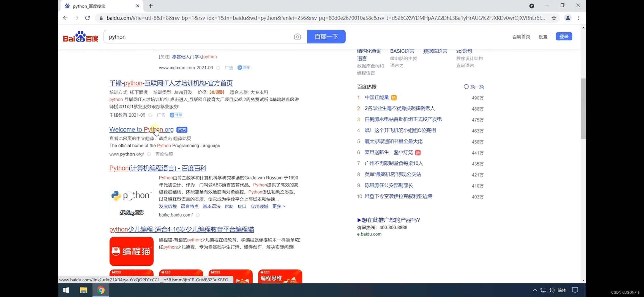Click the Windows Start button
Viewport: 644px width, 297px height.
coord(66,290)
